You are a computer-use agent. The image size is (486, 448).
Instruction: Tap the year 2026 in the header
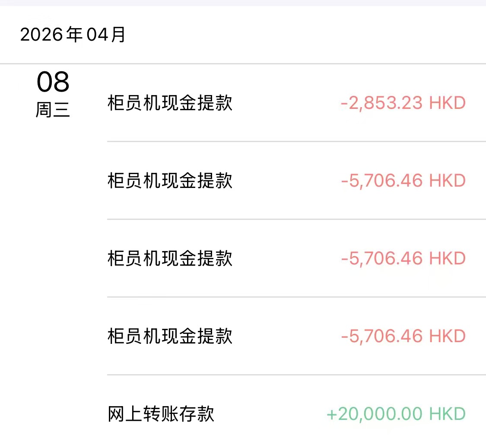click(x=42, y=35)
